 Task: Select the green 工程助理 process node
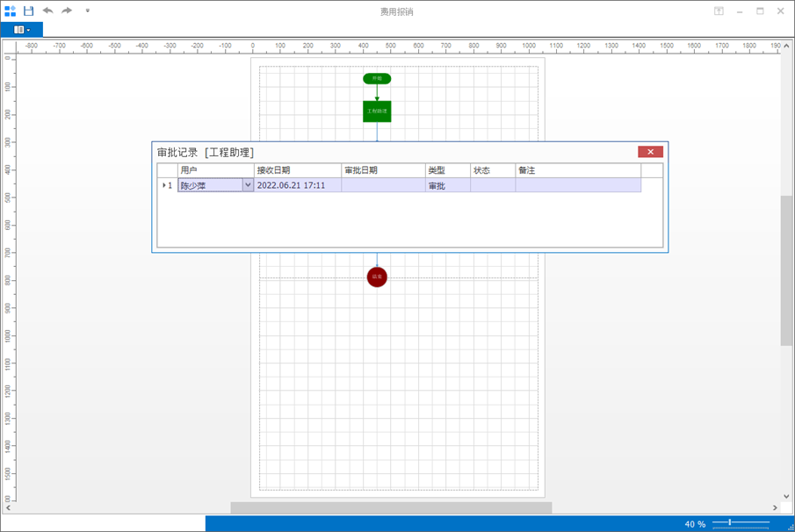tap(377, 111)
